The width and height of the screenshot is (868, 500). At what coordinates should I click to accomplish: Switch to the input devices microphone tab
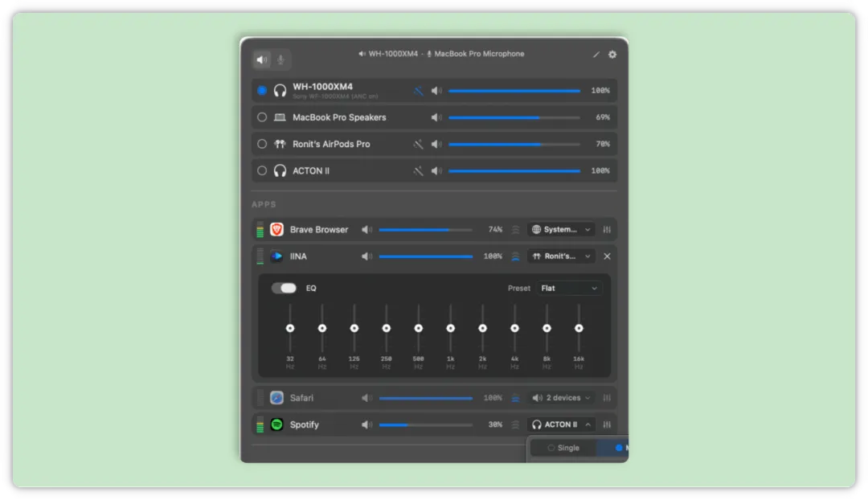point(280,59)
